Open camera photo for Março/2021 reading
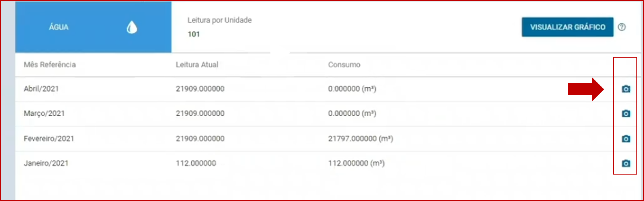644x201 pixels. 626,114
